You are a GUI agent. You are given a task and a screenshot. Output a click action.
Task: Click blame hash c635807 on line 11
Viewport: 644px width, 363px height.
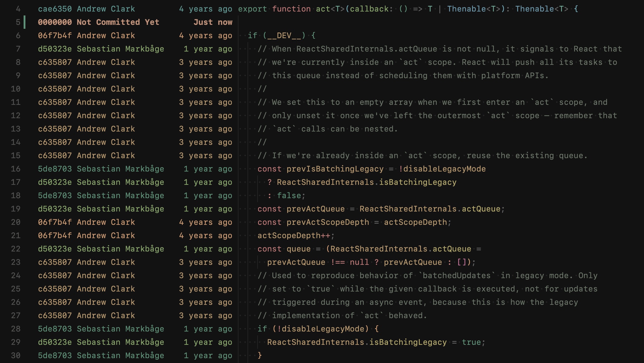[55, 102]
